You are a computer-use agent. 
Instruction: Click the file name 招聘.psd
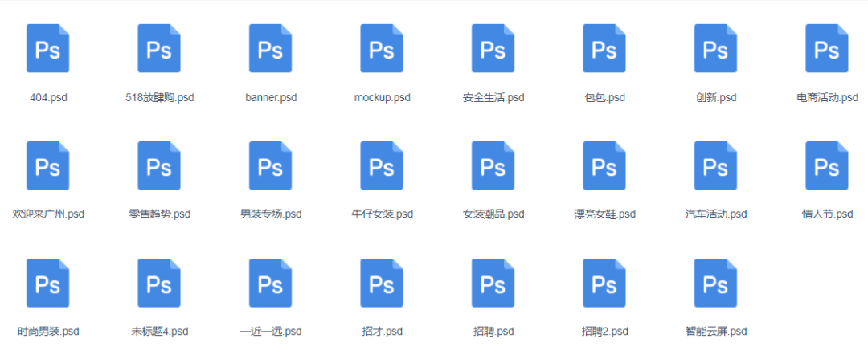(493, 332)
